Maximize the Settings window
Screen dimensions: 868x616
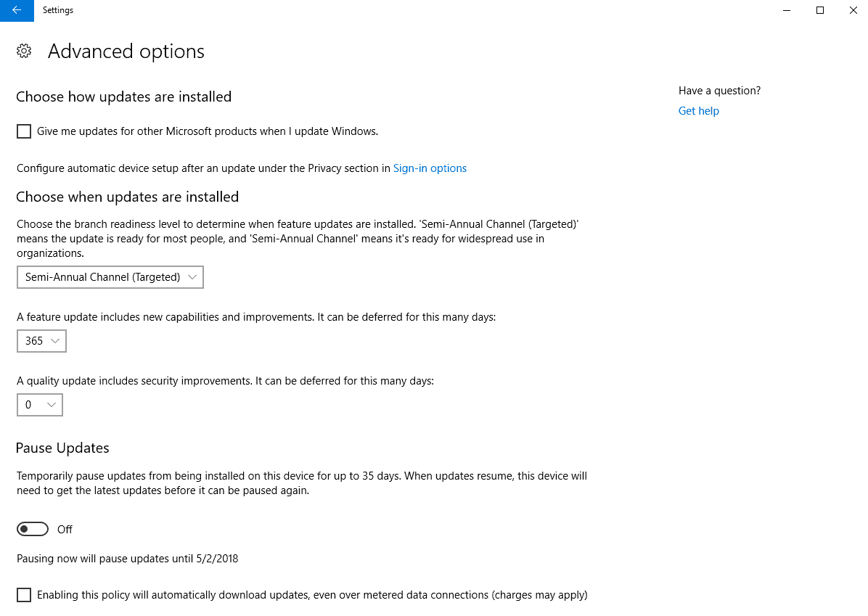(820, 10)
